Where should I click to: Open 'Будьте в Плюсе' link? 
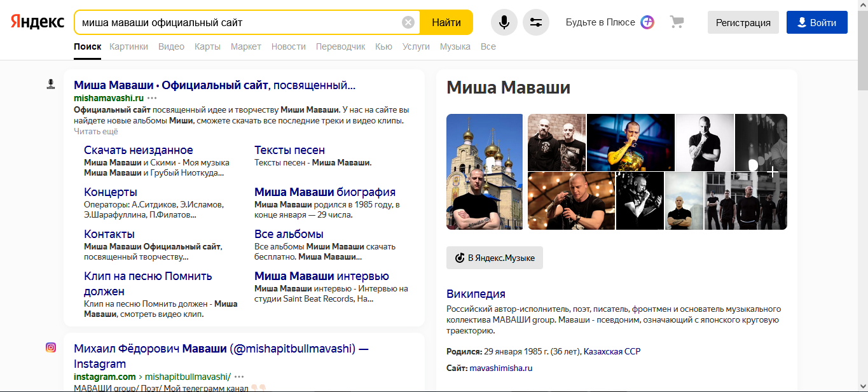coord(600,22)
